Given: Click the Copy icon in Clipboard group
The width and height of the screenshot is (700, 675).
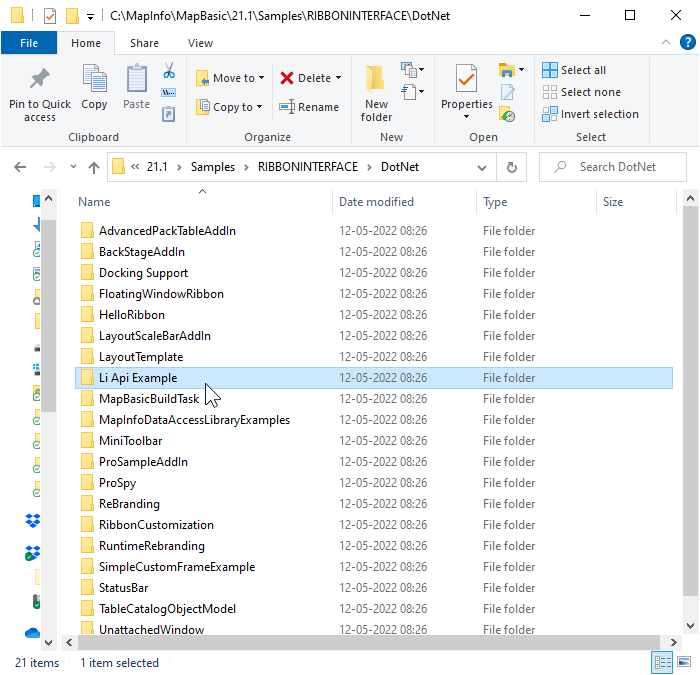Looking at the screenshot, I should (x=94, y=79).
